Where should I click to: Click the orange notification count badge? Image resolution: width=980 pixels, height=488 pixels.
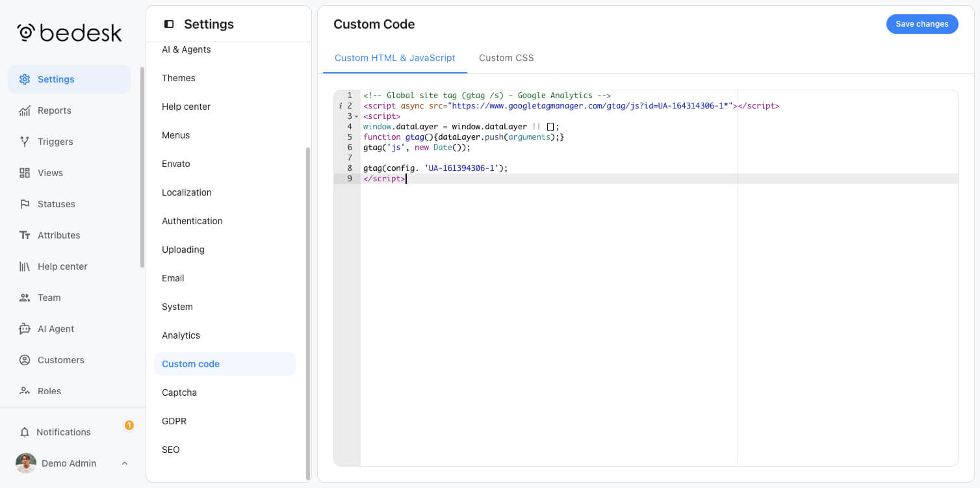coord(129,425)
